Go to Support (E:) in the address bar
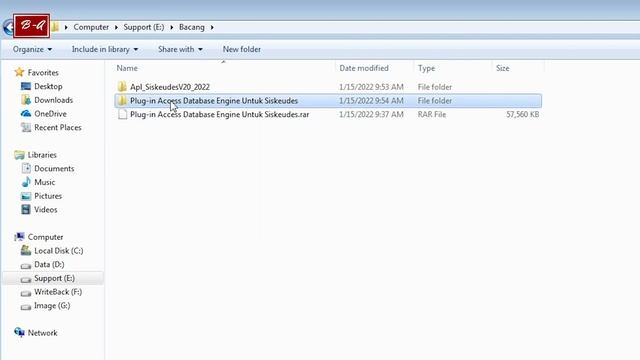This screenshot has height=360, width=640. point(144,27)
